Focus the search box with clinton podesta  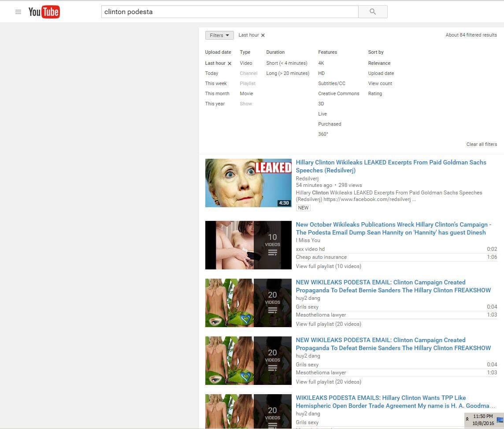[230, 11]
